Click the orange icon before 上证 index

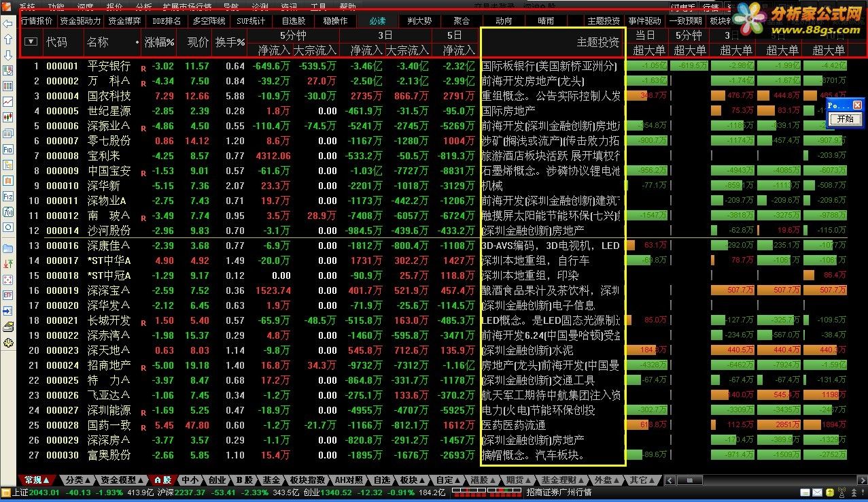pos(6,492)
